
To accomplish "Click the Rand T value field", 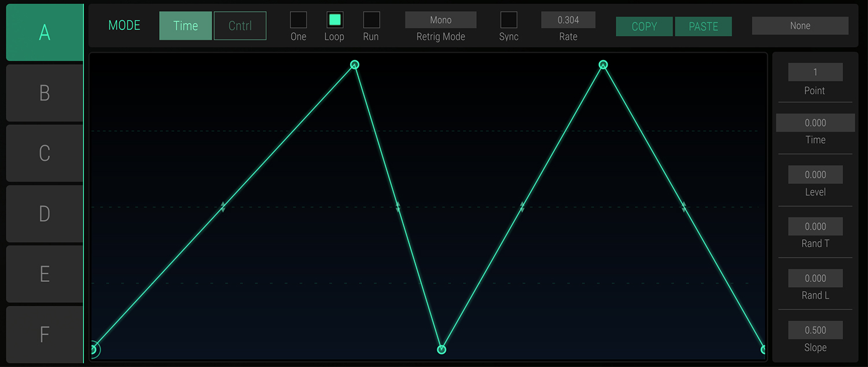I will pyautogui.click(x=815, y=226).
